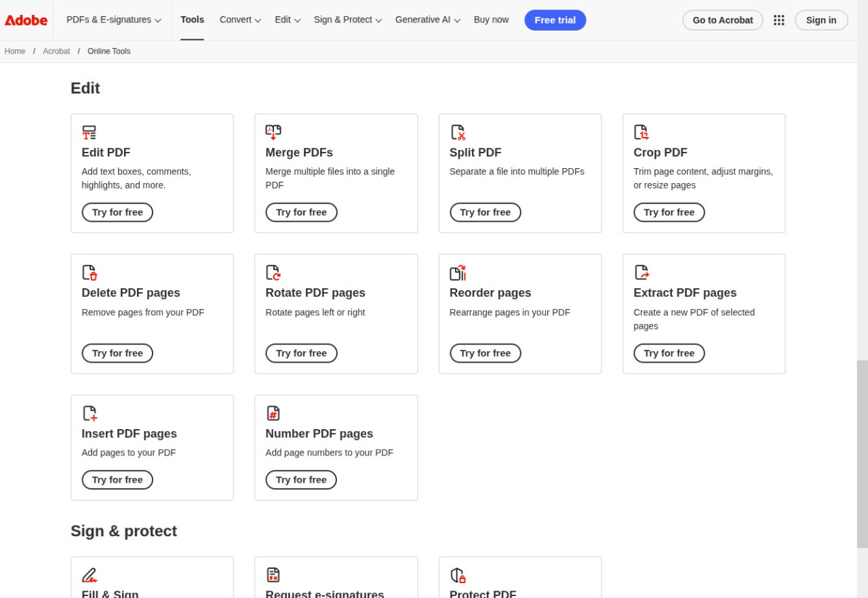Click the Edit PDF tool icon
This screenshot has width=868, height=598.
tap(89, 132)
